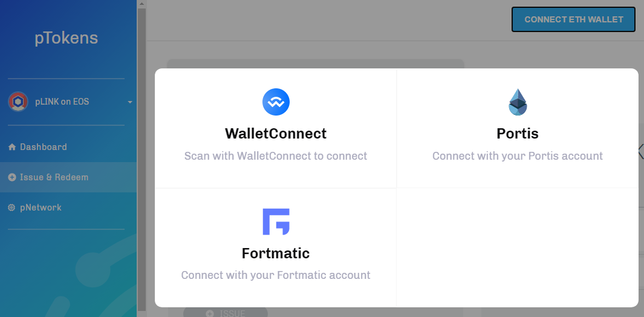Choose the WalletConnect heading option
The image size is (644, 317).
coord(276,134)
